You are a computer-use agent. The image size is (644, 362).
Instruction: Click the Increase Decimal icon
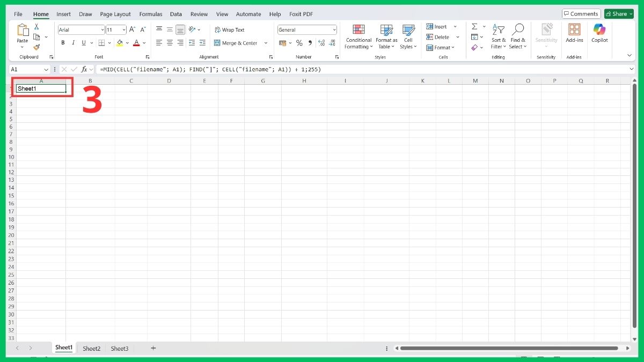(321, 43)
